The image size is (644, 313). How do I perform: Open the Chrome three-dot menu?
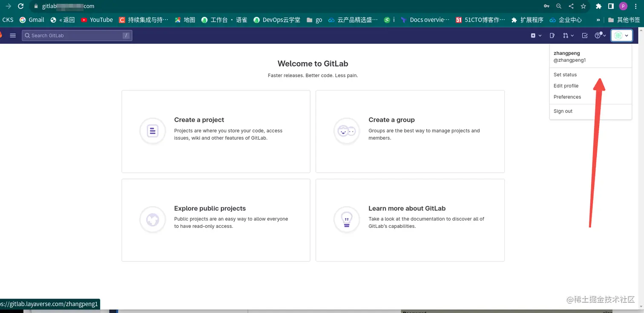tap(636, 6)
